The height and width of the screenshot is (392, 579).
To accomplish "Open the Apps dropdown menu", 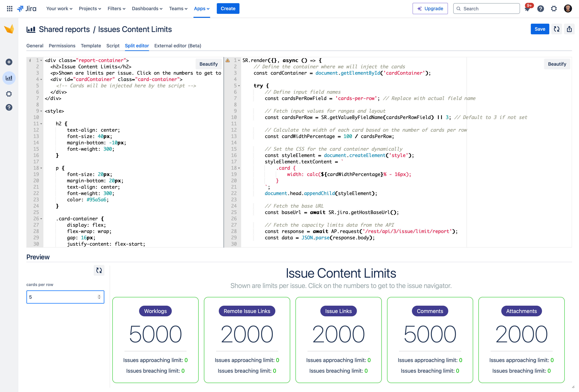I will click(202, 8).
